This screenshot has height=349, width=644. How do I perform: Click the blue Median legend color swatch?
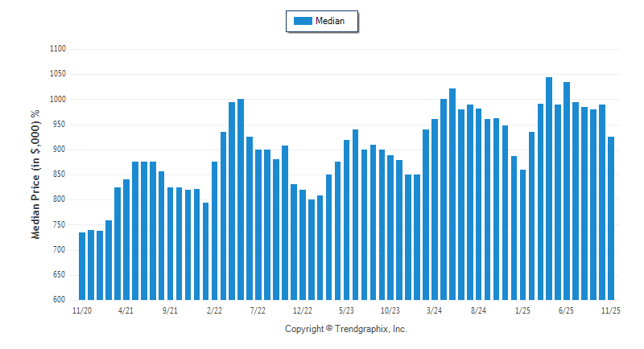click(x=303, y=21)
